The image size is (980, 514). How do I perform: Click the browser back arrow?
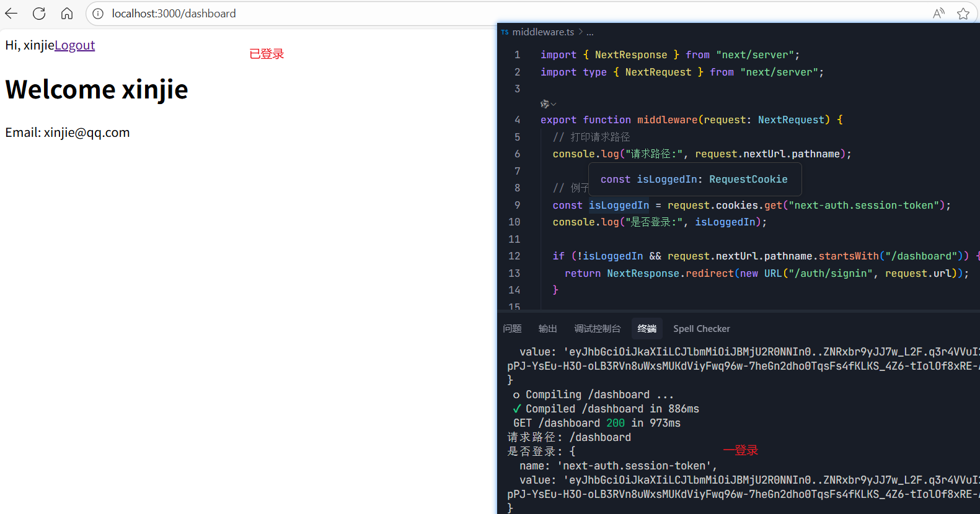pyautogui.click(x=11, y=14)
